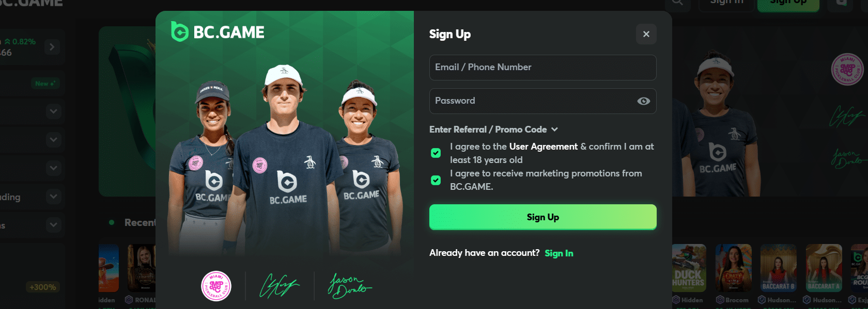
Task: Uncheck marketing promotions checkbox
Action: click(x=436, y=180)
